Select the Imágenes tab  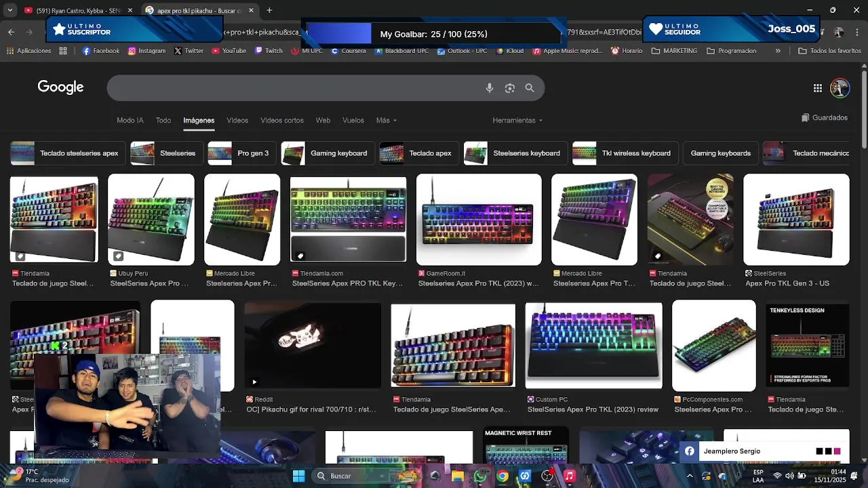click(x=199, y=120)
